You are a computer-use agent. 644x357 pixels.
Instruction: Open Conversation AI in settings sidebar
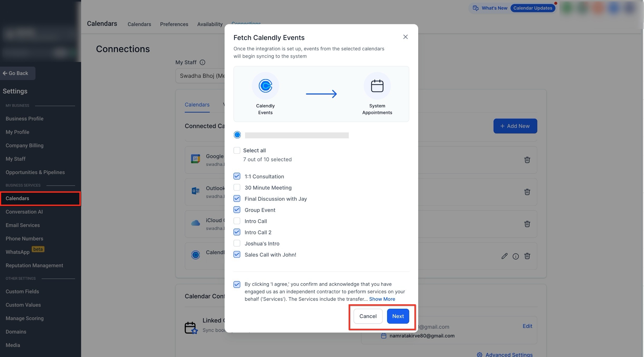(24, 212)
